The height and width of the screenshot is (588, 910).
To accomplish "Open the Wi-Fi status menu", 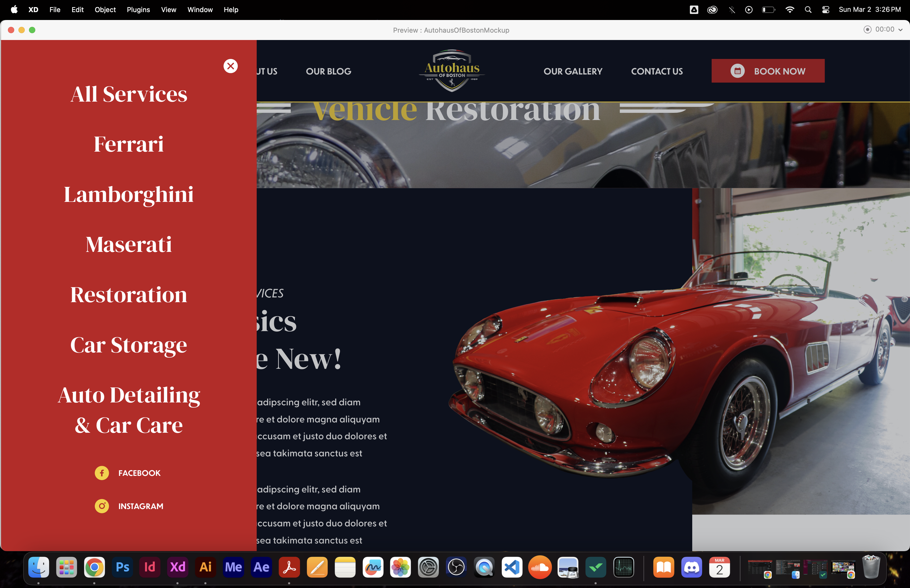I will tap(790, 10).
